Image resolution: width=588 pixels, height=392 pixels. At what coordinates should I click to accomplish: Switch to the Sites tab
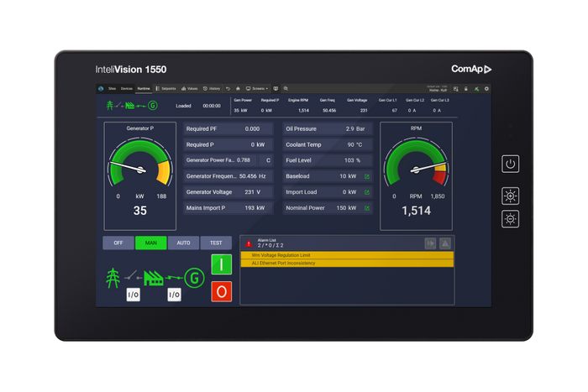coord(111,88)
